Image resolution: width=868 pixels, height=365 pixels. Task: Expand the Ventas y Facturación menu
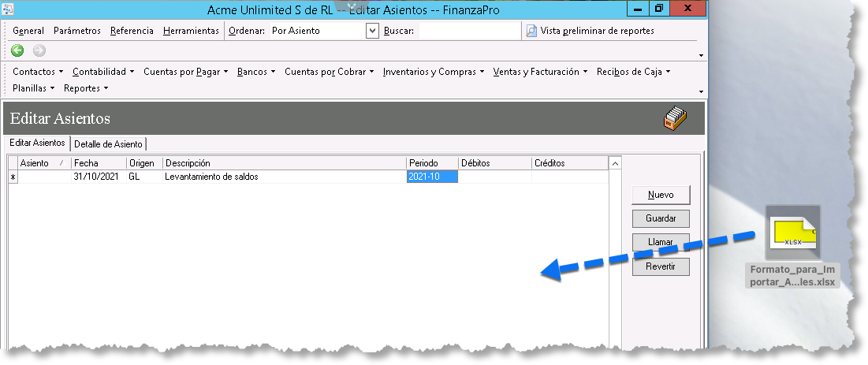tap(540, 72)
